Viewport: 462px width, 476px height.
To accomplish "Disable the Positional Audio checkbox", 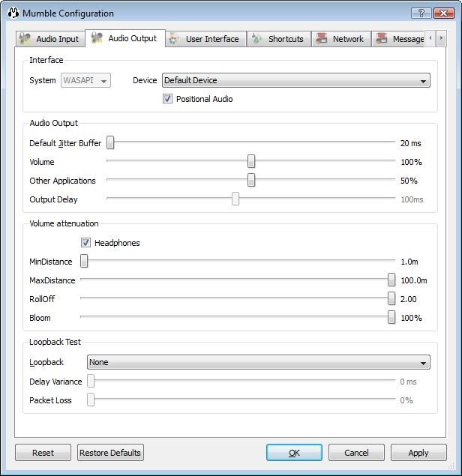I will tap(168, 99).
